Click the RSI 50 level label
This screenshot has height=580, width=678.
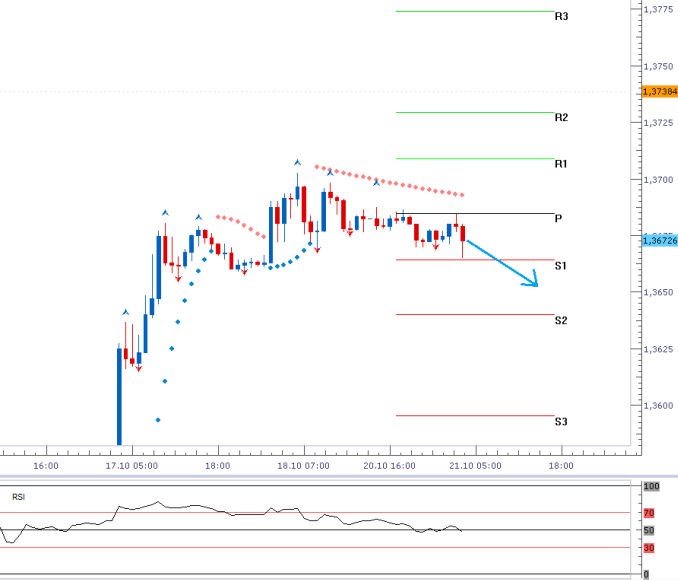pyautogui.click(x=649, y=530)
